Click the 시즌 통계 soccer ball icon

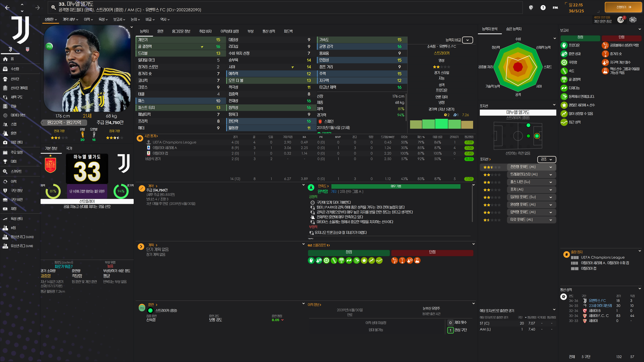tap(140, 138)
